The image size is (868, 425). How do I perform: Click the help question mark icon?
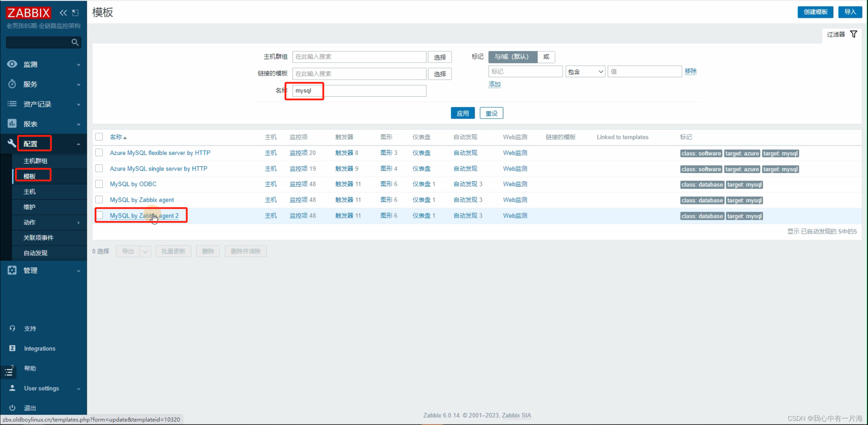[x=12, y=368]
